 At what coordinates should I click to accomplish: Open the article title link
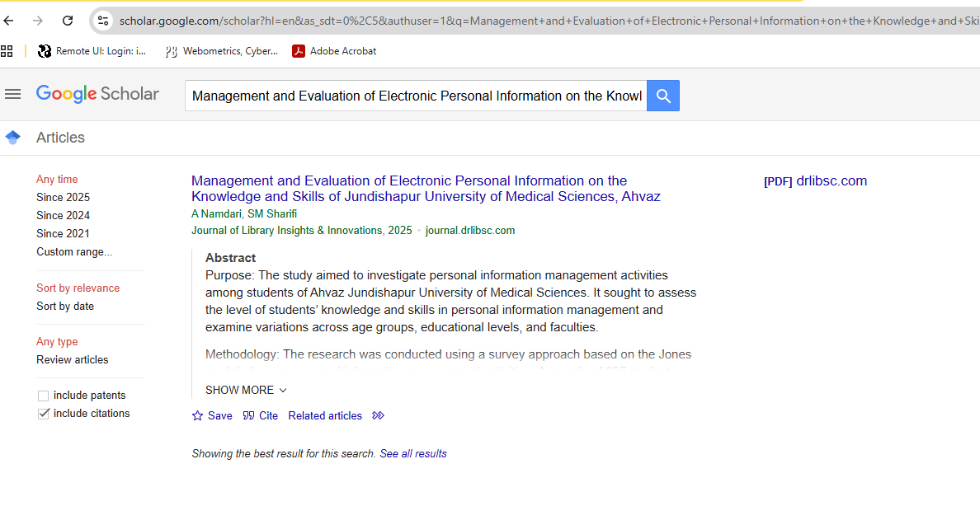click(426, 189)
